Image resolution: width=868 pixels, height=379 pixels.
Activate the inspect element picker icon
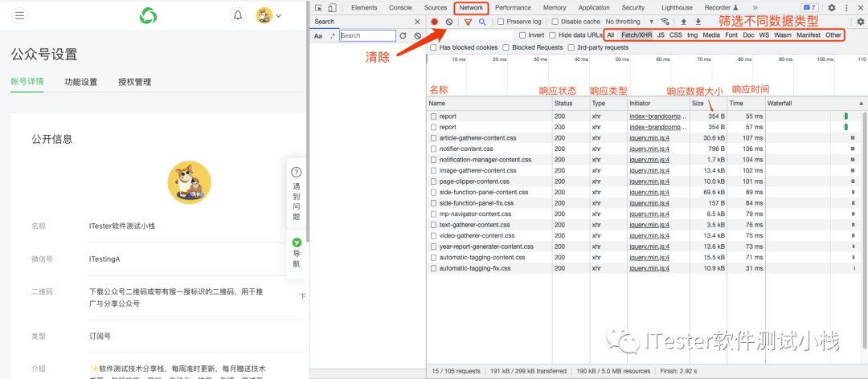pos(319,8)
